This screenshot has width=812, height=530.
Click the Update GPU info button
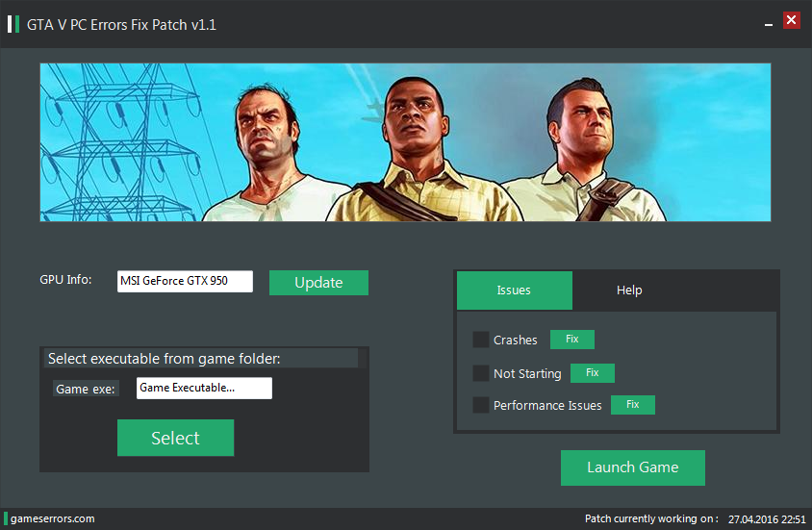(x=318, y=283)
